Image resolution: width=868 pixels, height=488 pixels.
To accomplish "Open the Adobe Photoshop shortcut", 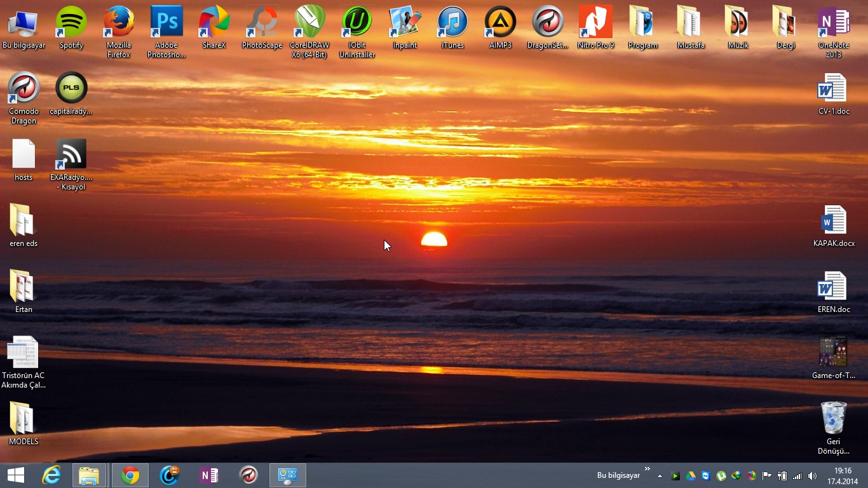I will 166,32.
